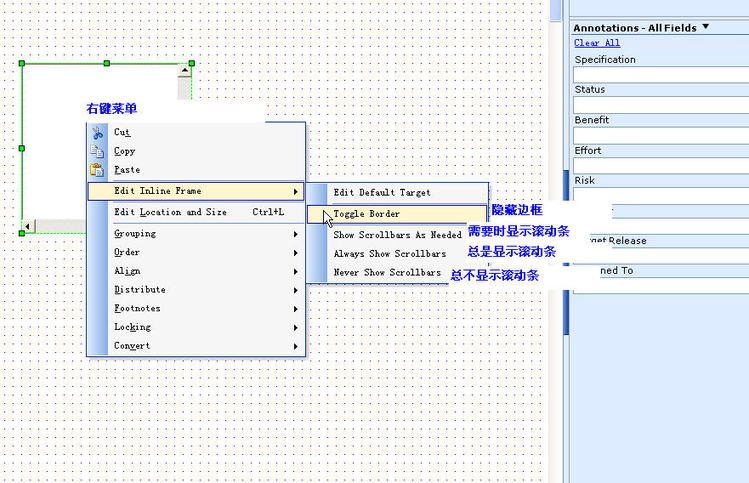Select Always Show Scrollbars option

(389, 254)
